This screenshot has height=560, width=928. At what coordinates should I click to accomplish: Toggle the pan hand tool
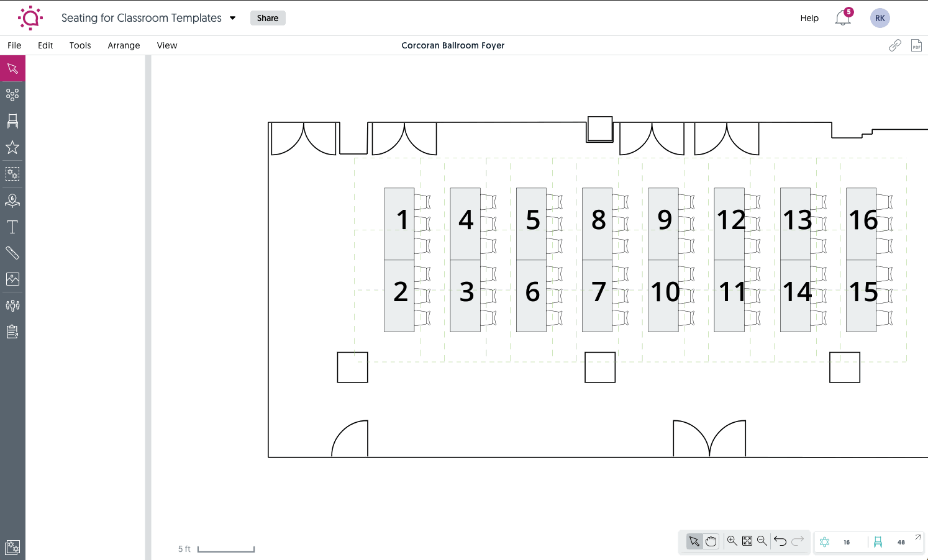click(711, 541)
